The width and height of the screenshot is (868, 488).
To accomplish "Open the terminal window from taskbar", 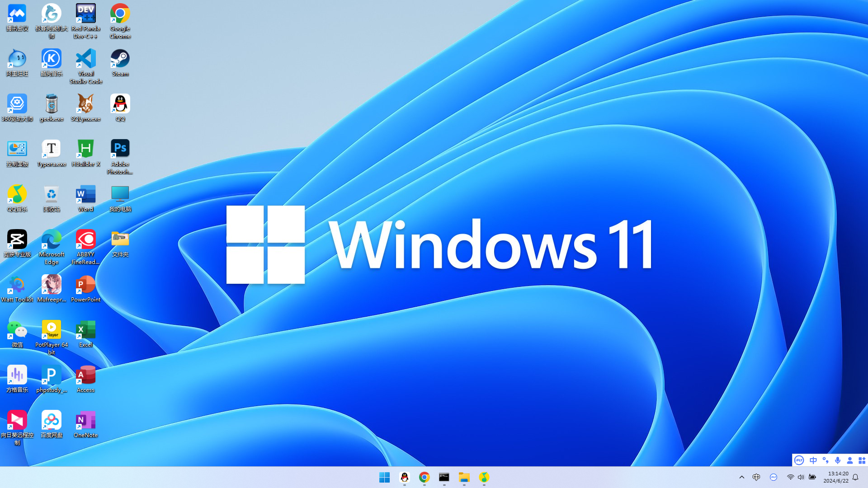I will 444,477.
